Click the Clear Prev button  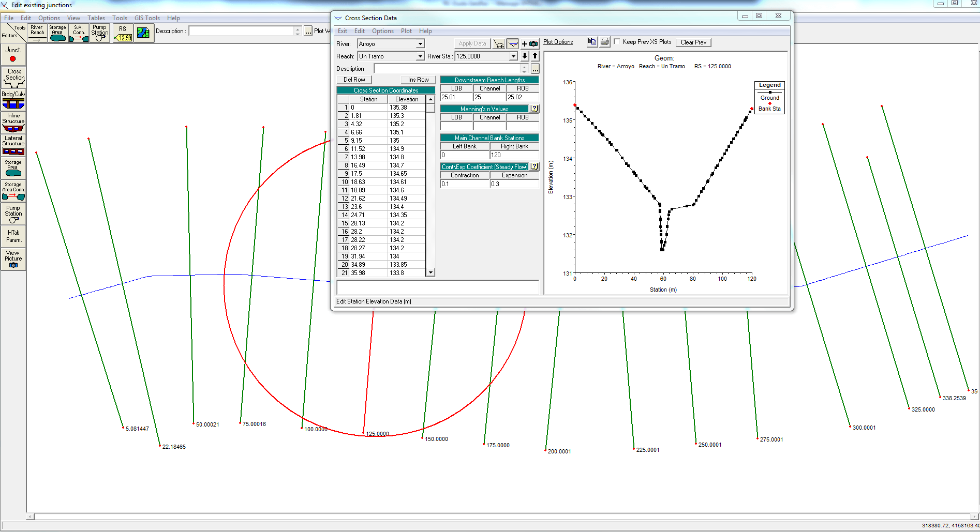point(693,42)
